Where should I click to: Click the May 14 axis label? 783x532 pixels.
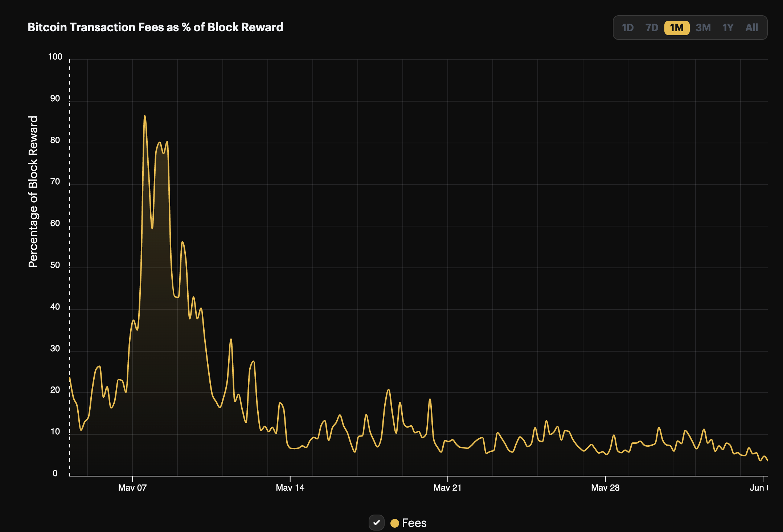[290, 488]
